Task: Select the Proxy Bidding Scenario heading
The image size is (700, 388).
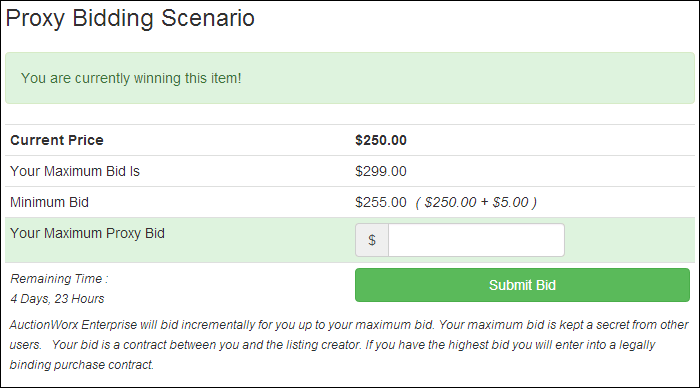Action: point(130,19)
